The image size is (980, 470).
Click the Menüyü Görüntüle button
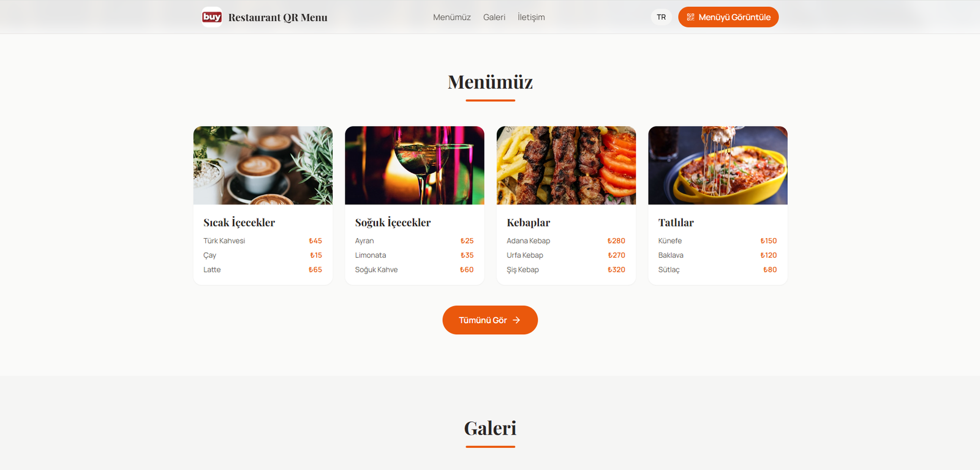point(728,17)
